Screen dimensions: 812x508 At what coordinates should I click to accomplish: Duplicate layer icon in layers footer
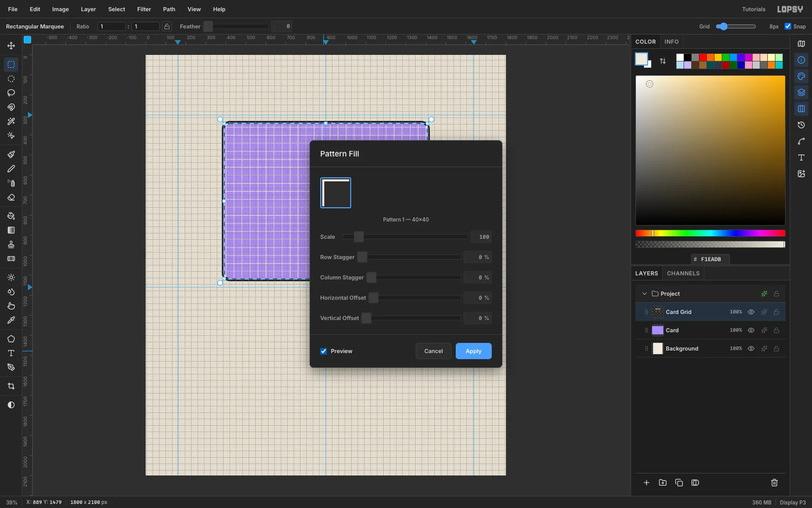(679, 483)
